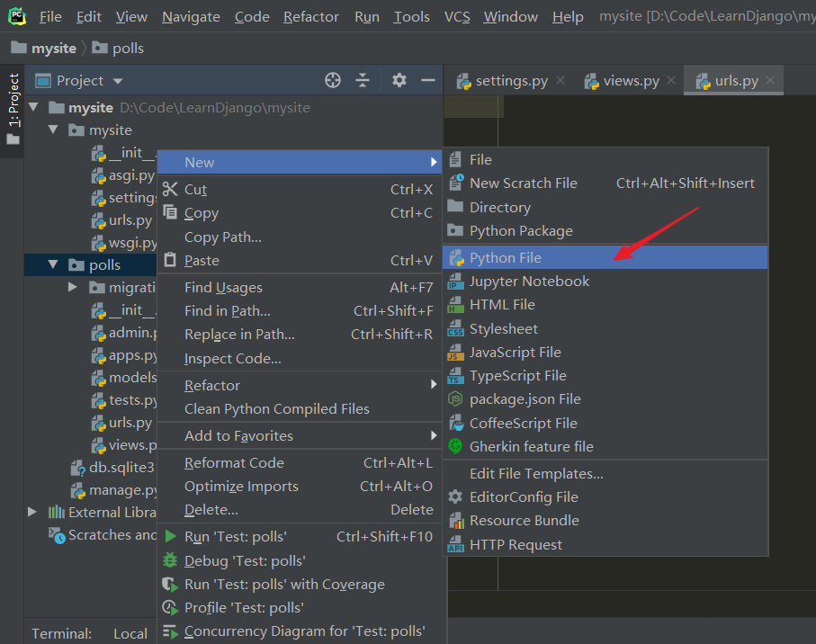Click the Gherkin feature file cucumber icon
The height and width of the screenshot is (644, 816).
(455, 446)
